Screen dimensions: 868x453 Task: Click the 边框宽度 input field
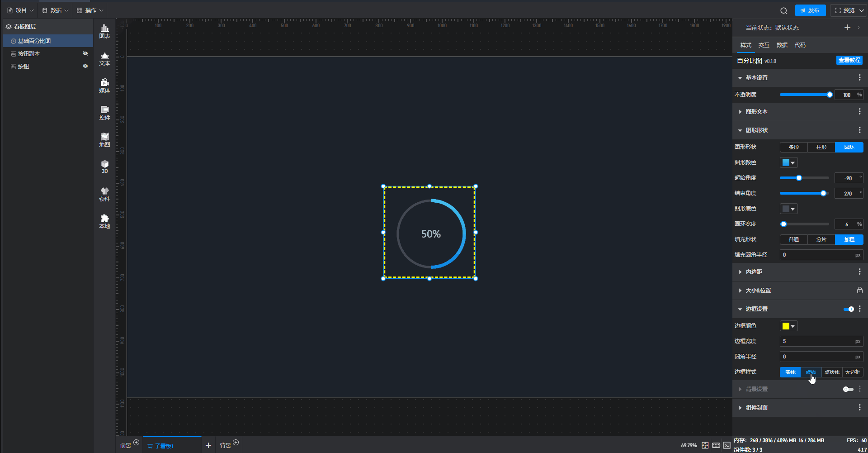pyautogui.click(x=817, y=341)
